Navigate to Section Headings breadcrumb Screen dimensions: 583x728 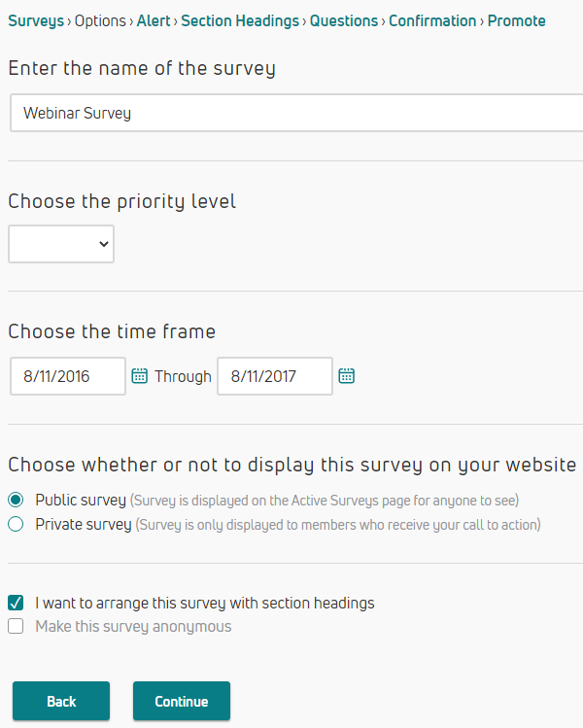pyautogui.click(x=240, y=20)
